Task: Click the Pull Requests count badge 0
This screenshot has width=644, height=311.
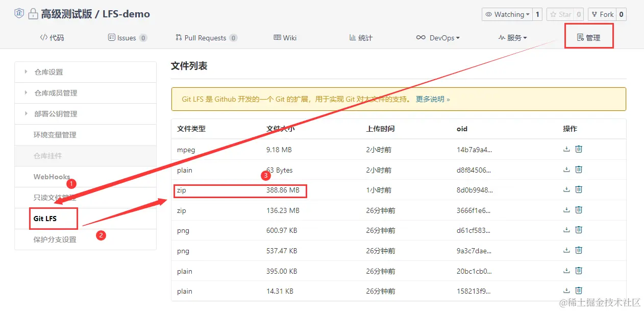Action: pos(233,38)
